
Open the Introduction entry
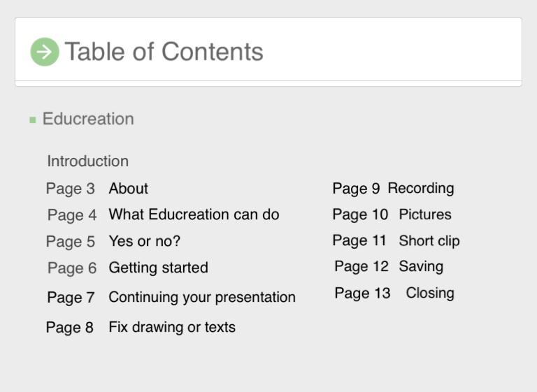pyautogui.click(x=87, y=161)
